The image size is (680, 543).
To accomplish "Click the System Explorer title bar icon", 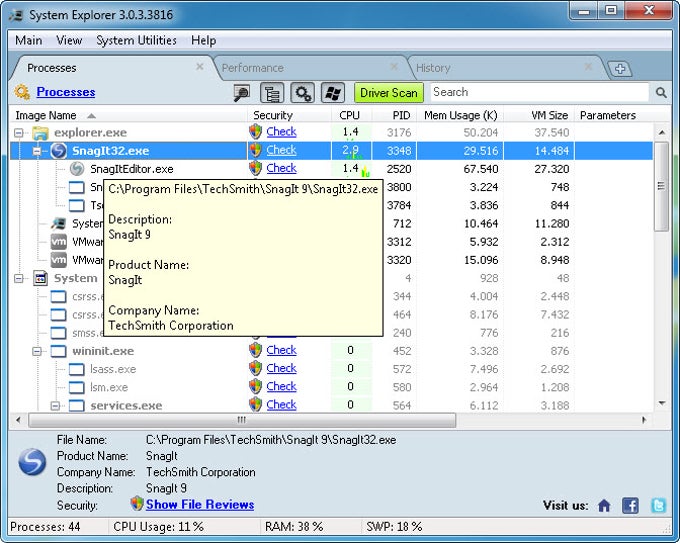I will pos(16,15).
